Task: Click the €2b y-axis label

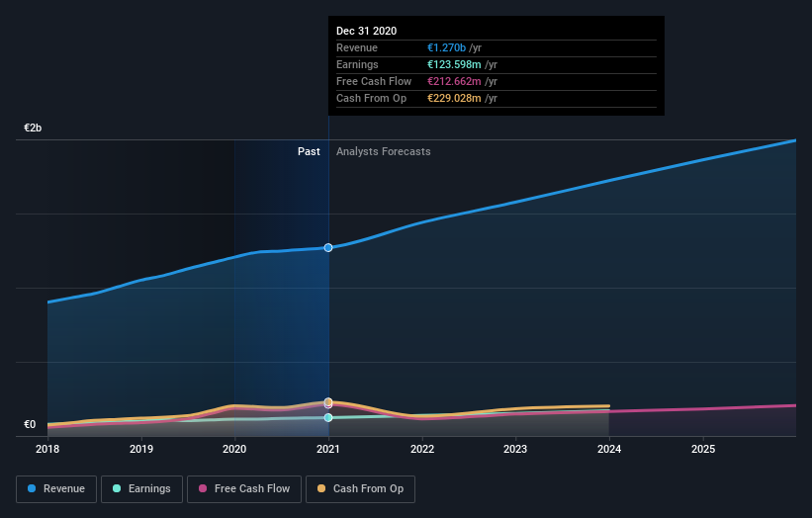Action: pyautogui.click(x=33, y=128)
